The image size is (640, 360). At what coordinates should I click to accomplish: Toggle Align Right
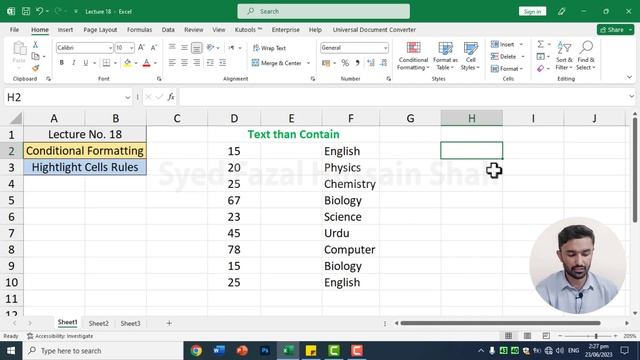pos(197,63)
